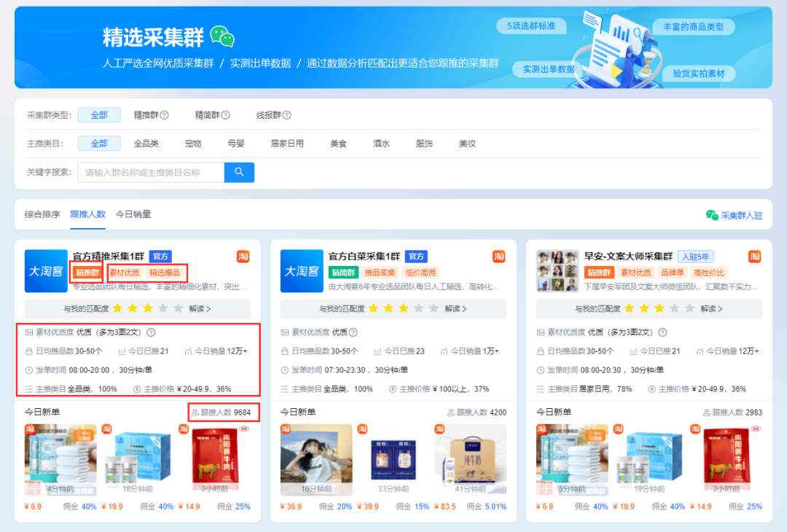Switch to 综合排序 sorting tab
Viewport: 787px width, 532px height.
(42, 214)
